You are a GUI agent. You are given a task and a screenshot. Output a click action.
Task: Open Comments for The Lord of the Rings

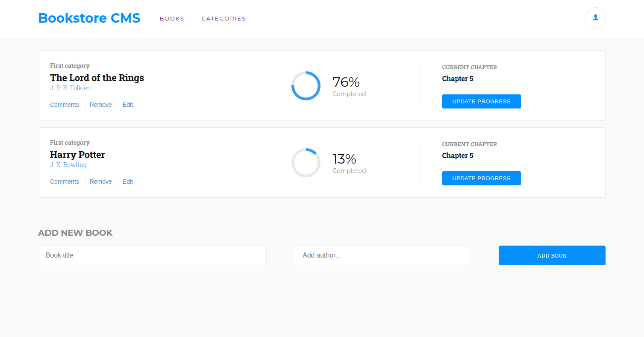(x=65, y=105)
